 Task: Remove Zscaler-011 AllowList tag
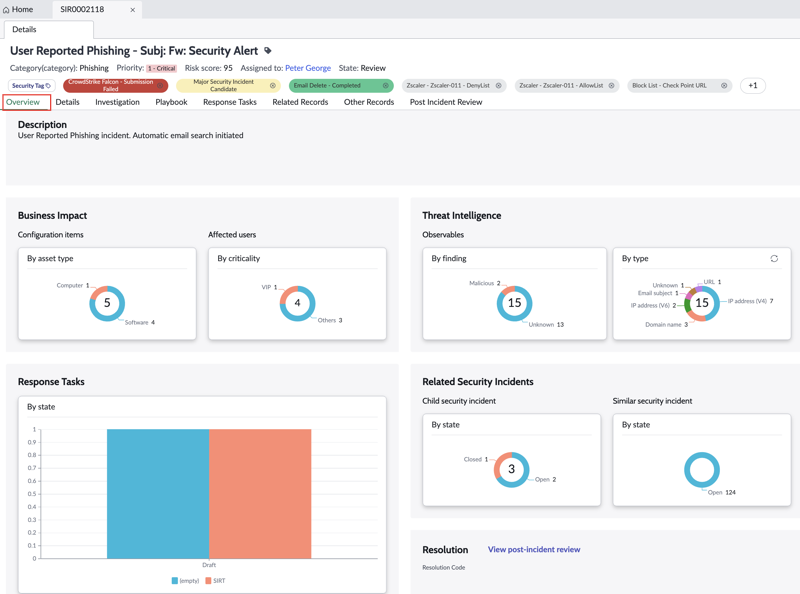(611, 86)
